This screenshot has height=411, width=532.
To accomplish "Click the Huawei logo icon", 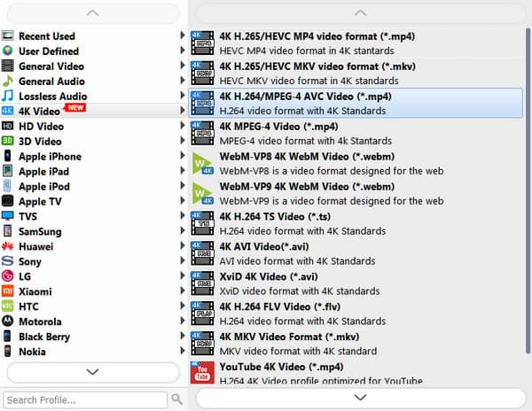I will pyautogui.click(x=7, y=246).
